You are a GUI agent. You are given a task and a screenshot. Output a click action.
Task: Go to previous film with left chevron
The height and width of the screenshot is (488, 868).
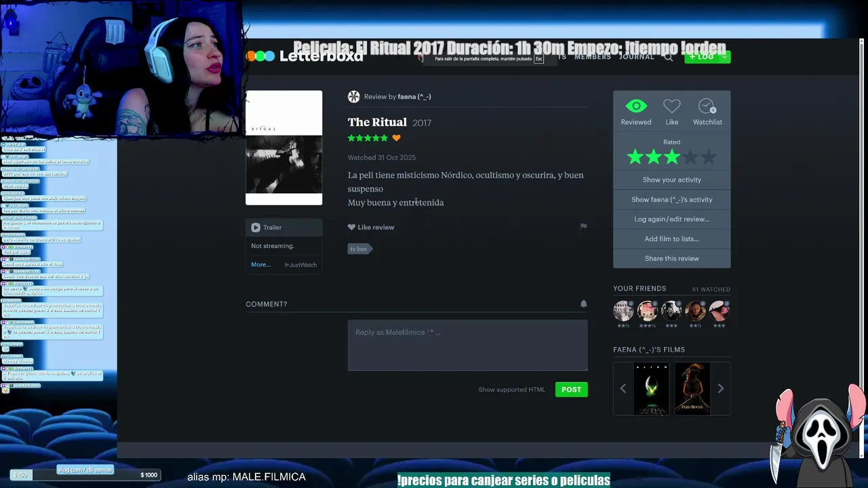tap(623, 388)
